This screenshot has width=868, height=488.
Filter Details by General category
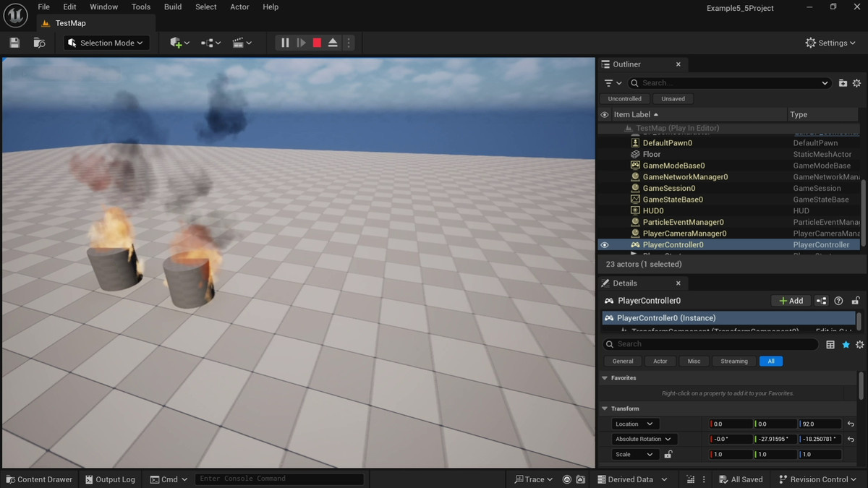click(x=623, y=361)
